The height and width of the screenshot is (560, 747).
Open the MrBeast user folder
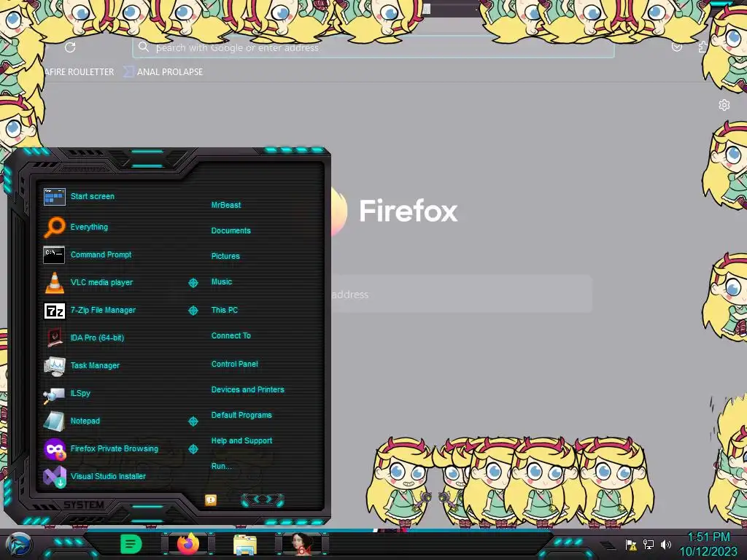pos(226,205)
